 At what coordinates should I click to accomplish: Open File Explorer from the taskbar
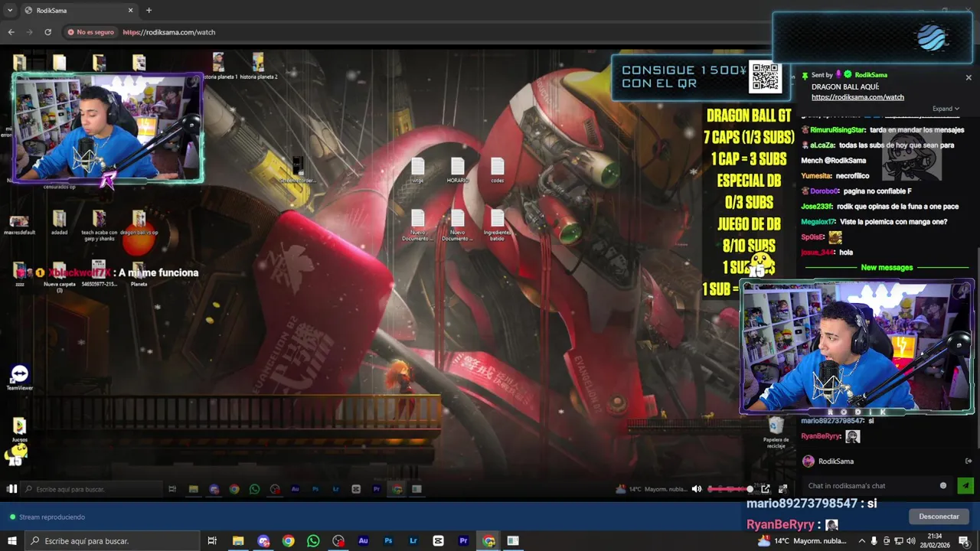click(x=238, y=541)
